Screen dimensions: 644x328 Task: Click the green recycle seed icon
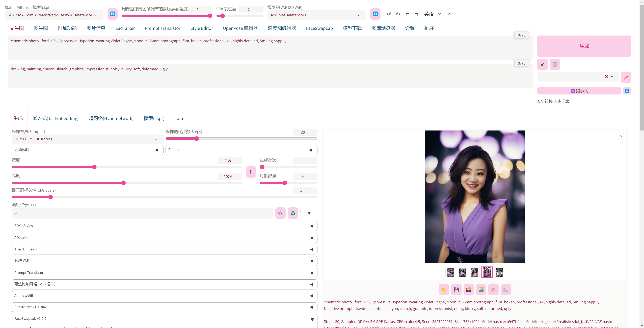tap(293, 213)
